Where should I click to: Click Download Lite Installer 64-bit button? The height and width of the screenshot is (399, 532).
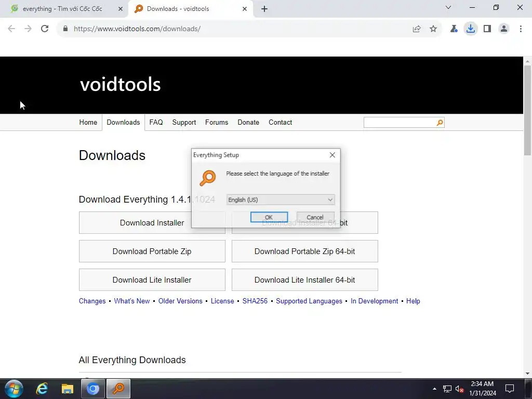304,280
